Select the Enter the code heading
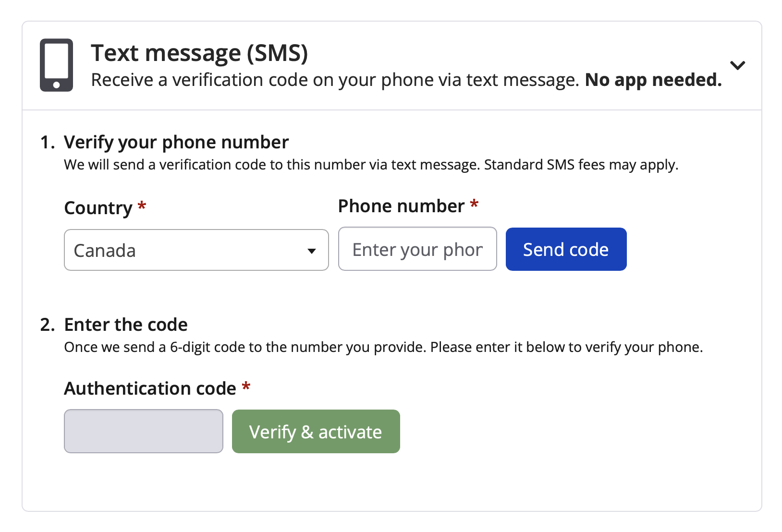Image resolution: width=782 pixels, height=532 pixels. [125, 325]
